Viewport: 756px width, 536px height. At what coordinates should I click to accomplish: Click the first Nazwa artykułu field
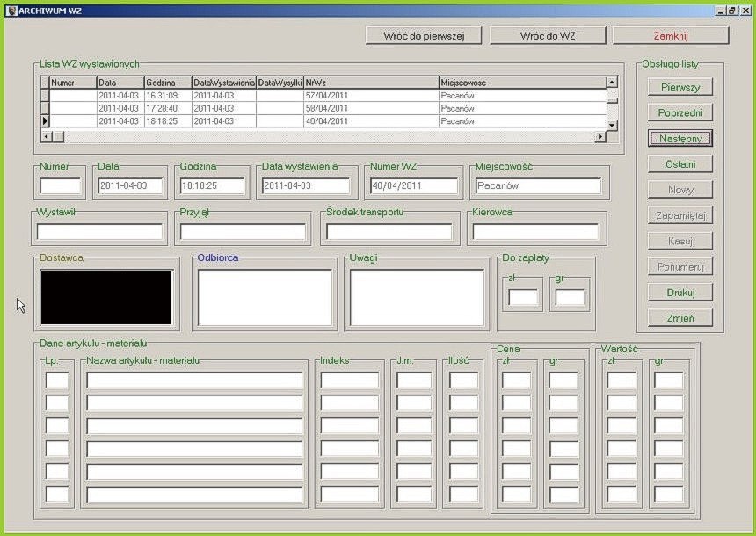[195, 380]
